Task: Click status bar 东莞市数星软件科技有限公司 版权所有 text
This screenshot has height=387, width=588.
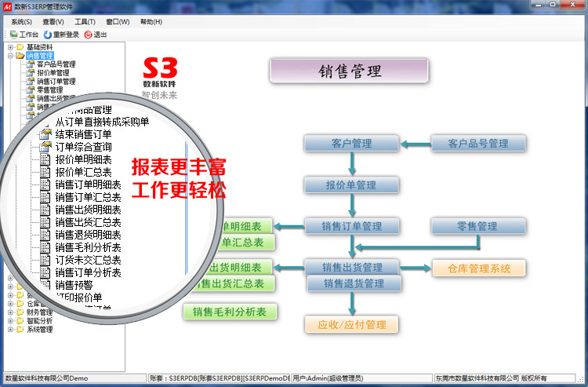Action: click(491, 378)
